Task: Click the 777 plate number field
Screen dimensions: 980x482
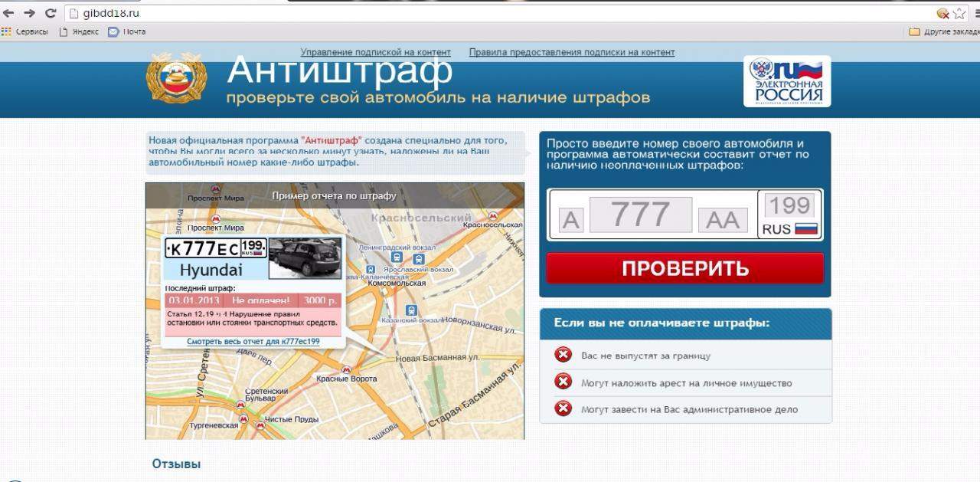Action: pyautogui.click(x=640, y=215)
